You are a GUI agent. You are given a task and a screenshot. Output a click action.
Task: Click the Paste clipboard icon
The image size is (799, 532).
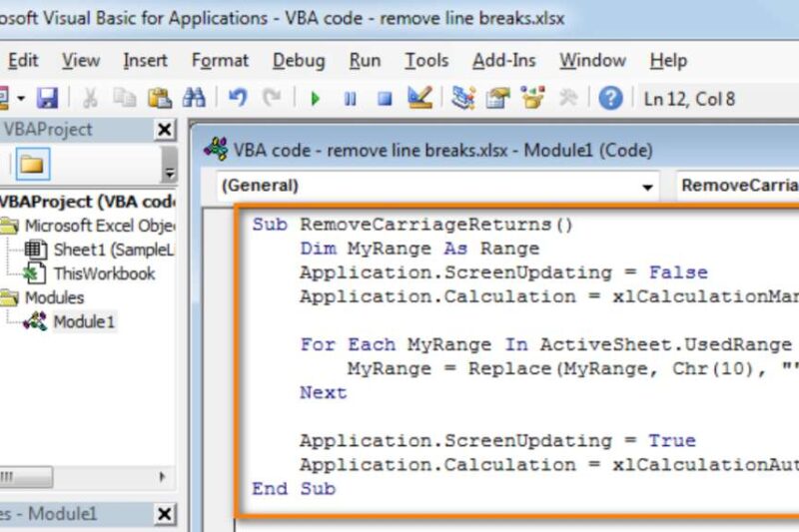coord(160,98)
